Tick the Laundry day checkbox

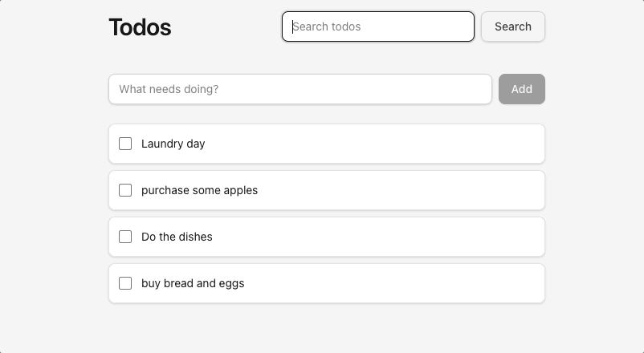point(125,144)
